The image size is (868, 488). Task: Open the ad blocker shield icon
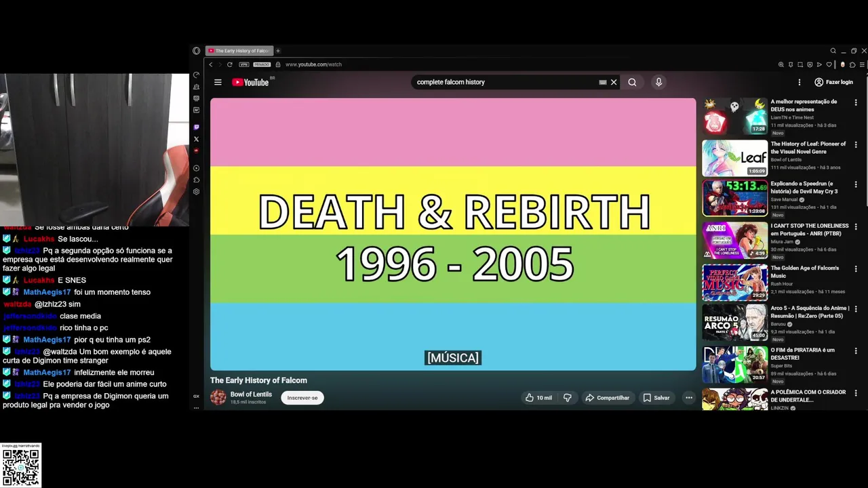coord(810,64)
